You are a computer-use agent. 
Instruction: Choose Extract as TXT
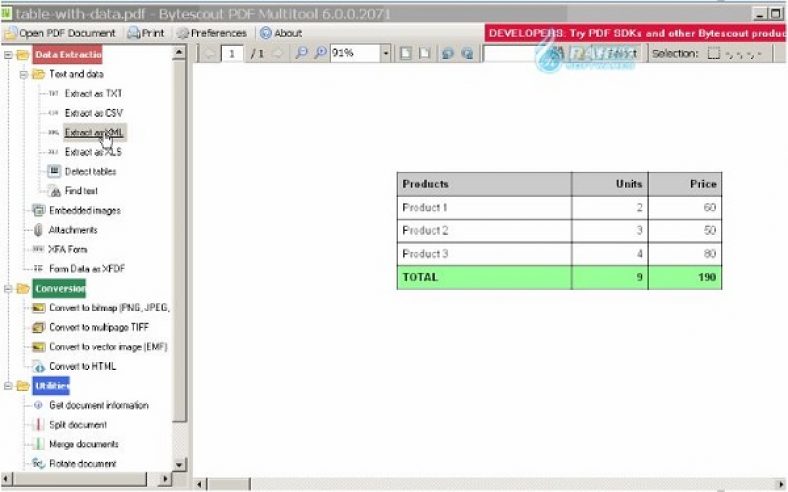click(x=93, y=93)
